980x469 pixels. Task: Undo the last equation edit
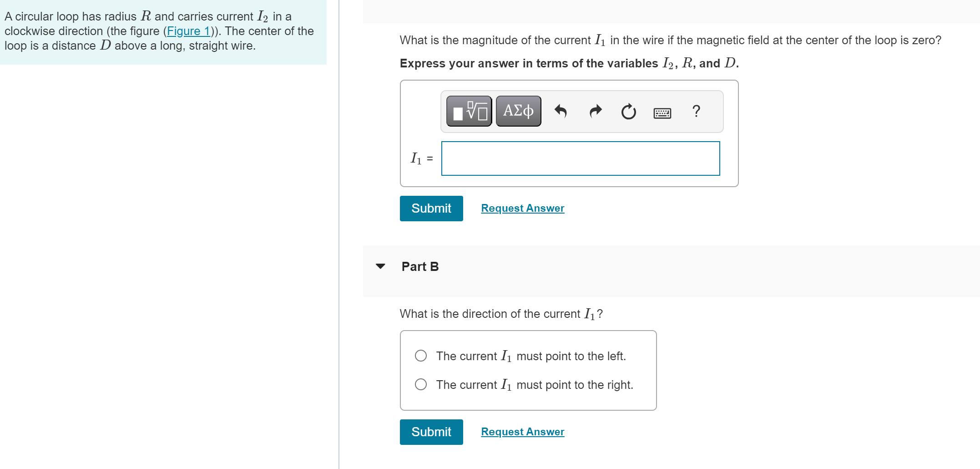click(561, 111)
